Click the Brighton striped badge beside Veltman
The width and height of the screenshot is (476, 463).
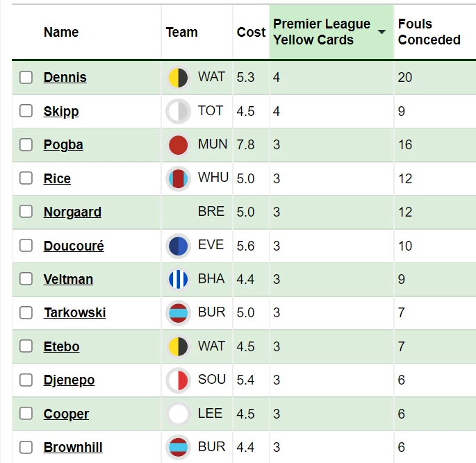(178, 279)
